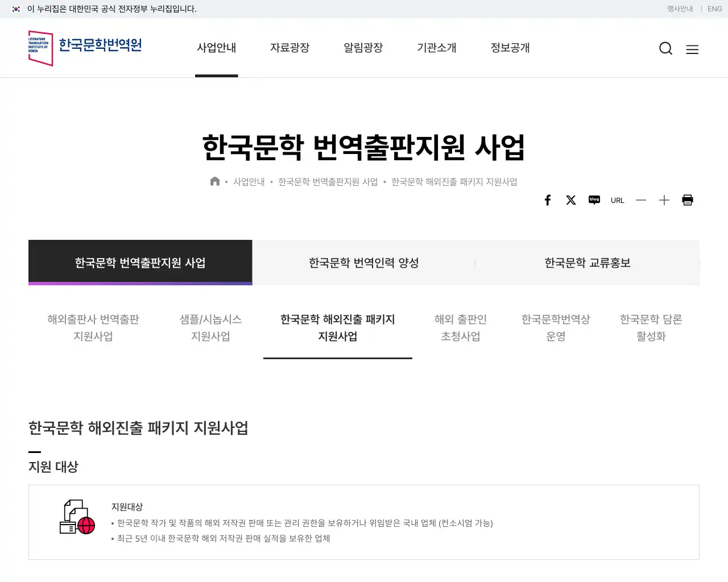
Task: Click the heading 한국문학 해외진출 패키지 지원사업
Action: pyautogui.click(x=138, y=428)
